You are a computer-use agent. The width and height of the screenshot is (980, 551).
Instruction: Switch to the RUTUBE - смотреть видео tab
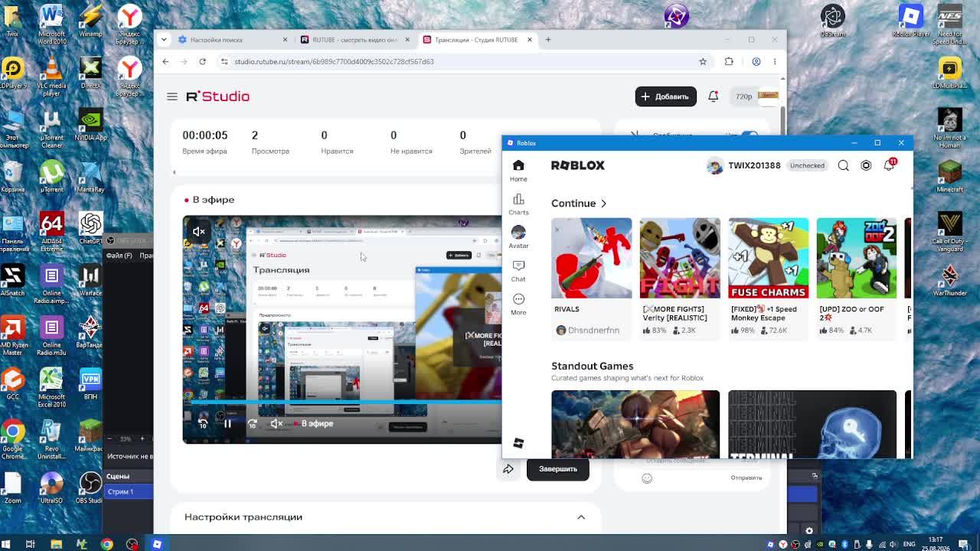coord(354,40)
